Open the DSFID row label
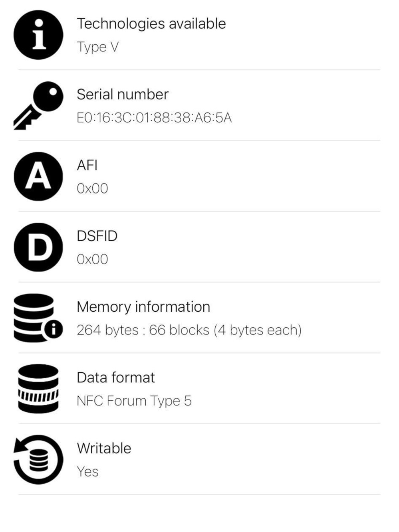Viewport: 399px width, 532px height. tap(97, 236)
